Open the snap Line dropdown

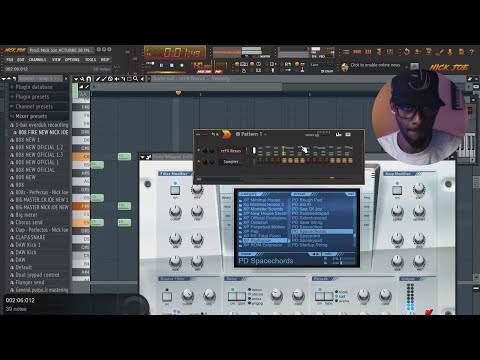tap(321, 65)
